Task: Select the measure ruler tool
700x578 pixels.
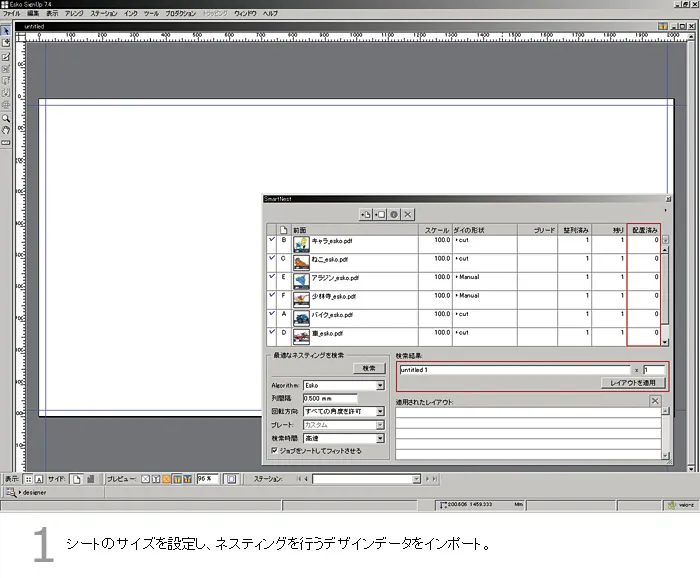Action: tap(6, 142)
